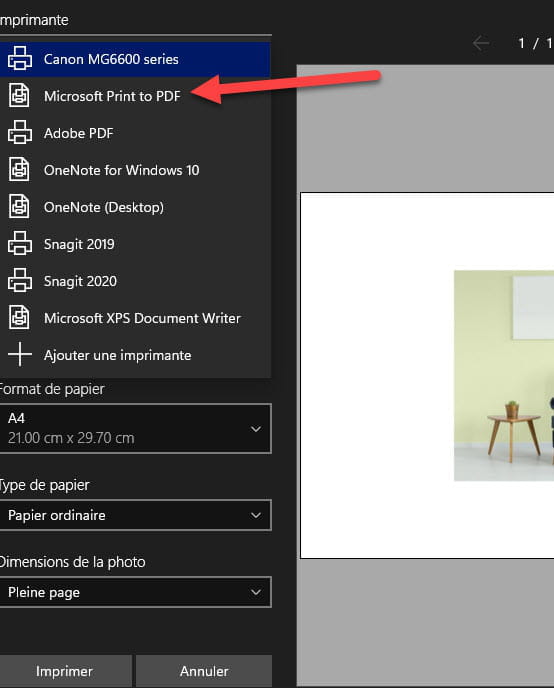
Task: Expand the Type de papier chevron
Action: coord(256,516)
